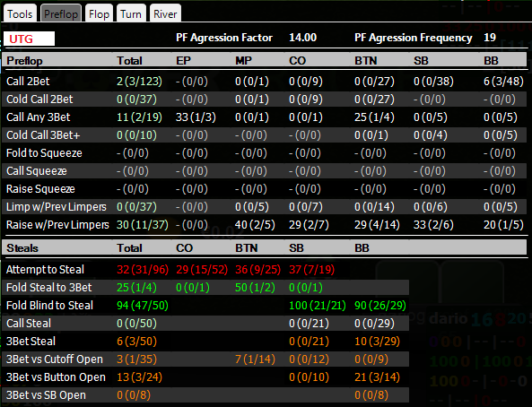Click the Attempt to Steal total value
Screen dimensions: 532x407
click(143, 270)
